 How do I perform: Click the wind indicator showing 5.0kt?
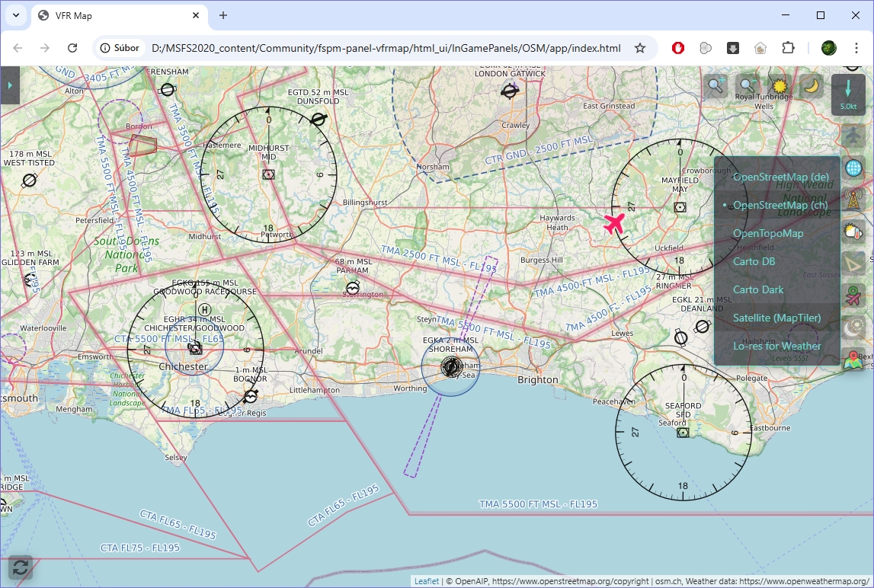[x=848, y=94]
